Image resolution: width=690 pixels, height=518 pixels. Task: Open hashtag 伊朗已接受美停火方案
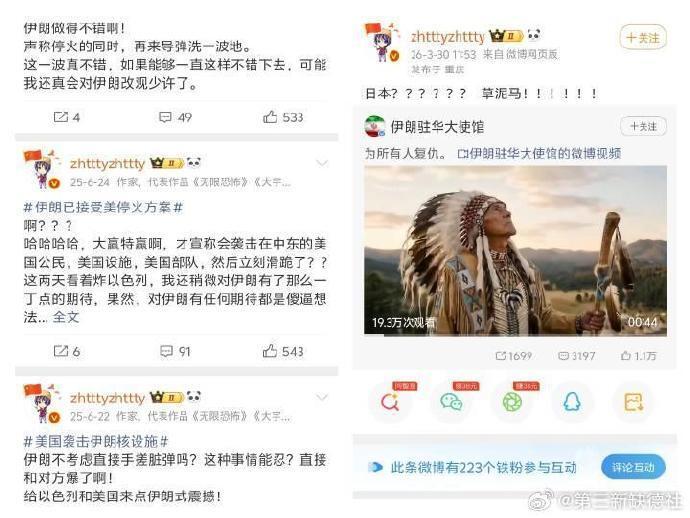(103, 207)
